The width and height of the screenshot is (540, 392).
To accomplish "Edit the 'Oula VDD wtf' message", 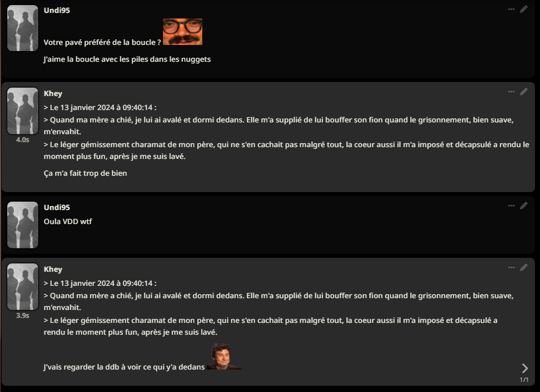I will [x=524, y=206].
